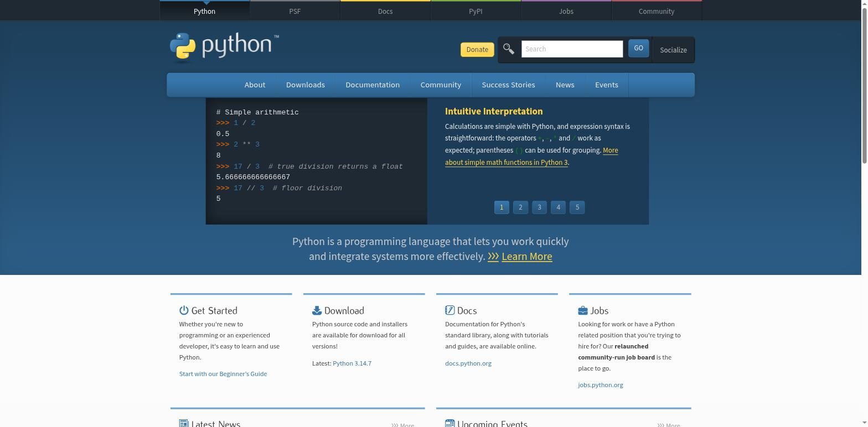Show code slide 1
This screenshot has width=868, height=427.
tap(502, 207)
